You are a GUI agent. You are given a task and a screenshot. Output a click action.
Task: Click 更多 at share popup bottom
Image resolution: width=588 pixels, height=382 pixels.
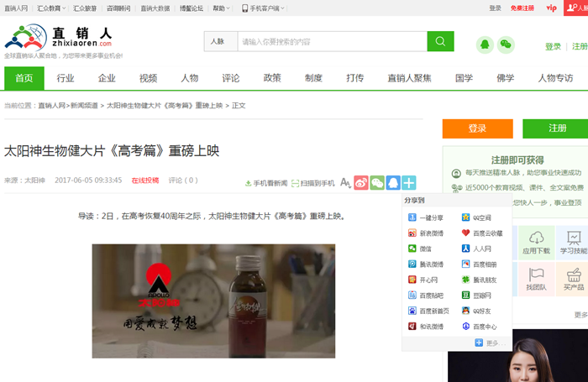point(490,343)
